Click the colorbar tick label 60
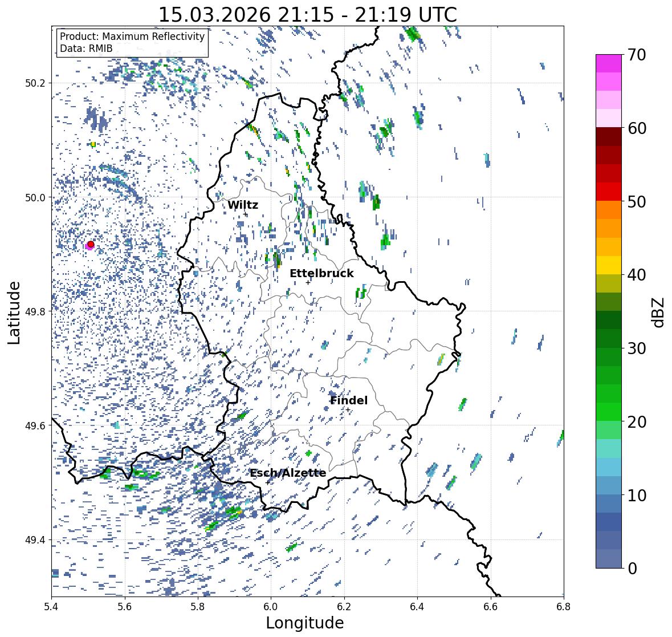Image resolution: width=672 pixels, height=637 pixels. (637, 128)
